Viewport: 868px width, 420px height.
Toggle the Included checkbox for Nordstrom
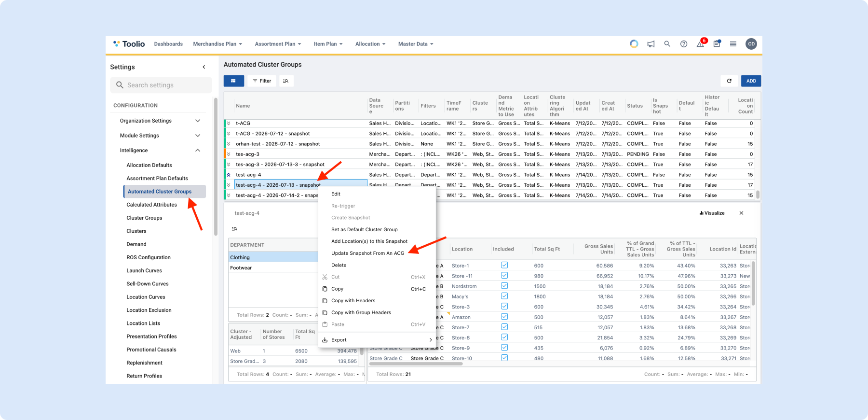(x=504, y=286)
